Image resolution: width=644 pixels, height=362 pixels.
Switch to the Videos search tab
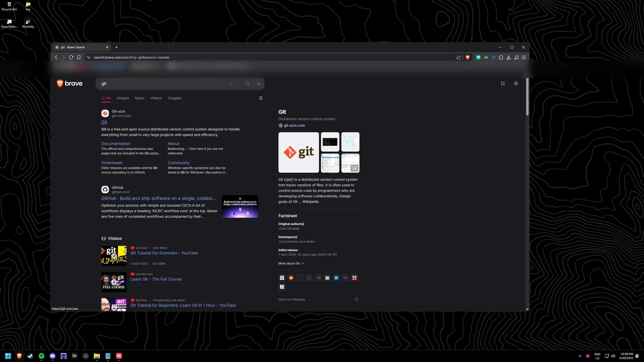click(x=156, y=98)
